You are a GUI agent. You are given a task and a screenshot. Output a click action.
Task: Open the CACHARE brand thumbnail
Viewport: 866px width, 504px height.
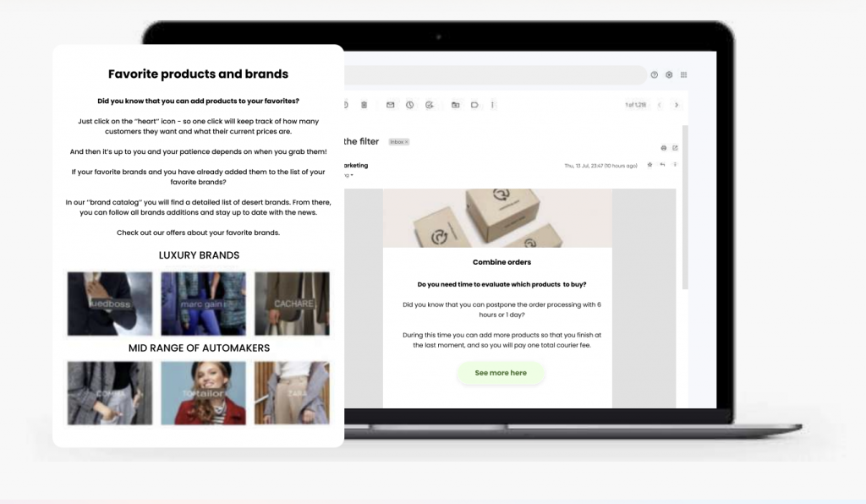click(292, 304)
